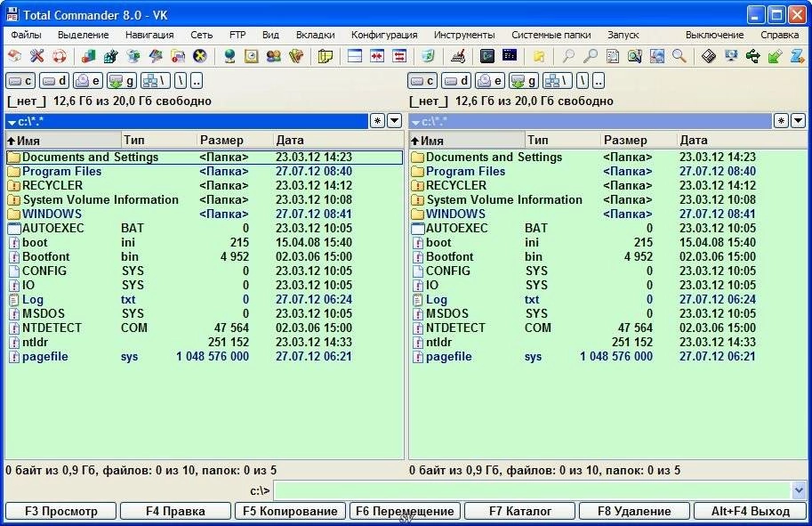This screenshot has width=812, height=526.
Task: Click the folder with red badge toolbar icon
Action: pyautogui.click(x=178, y=55)
